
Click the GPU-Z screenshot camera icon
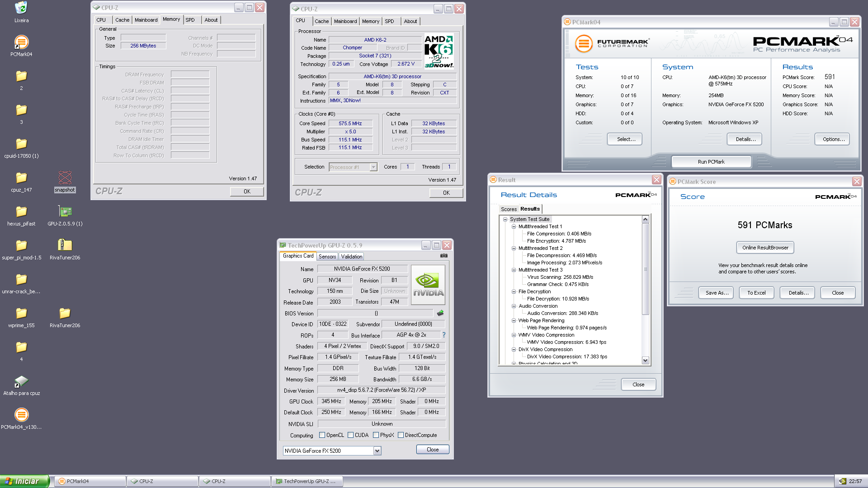coord(444,256)
